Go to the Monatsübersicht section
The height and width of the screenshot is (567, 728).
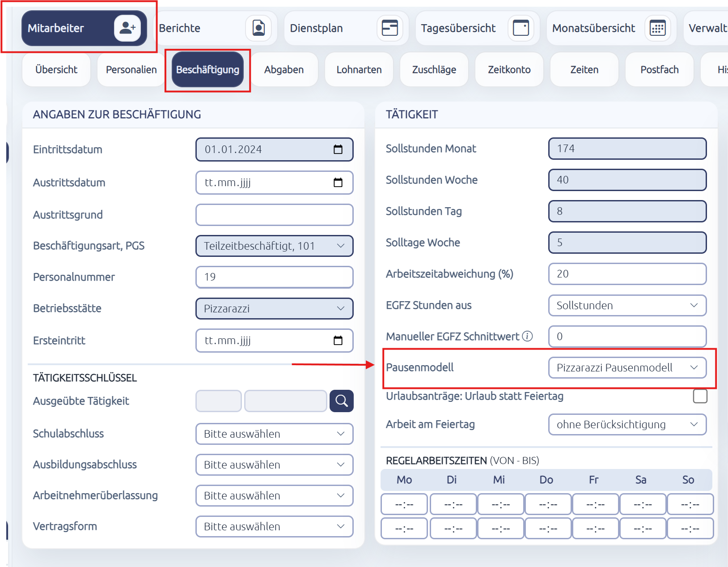click(x=611, y=28)
